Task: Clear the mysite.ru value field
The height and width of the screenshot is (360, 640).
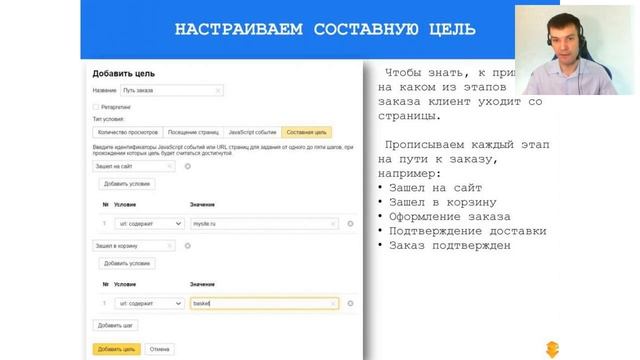Action: point(333,224)
